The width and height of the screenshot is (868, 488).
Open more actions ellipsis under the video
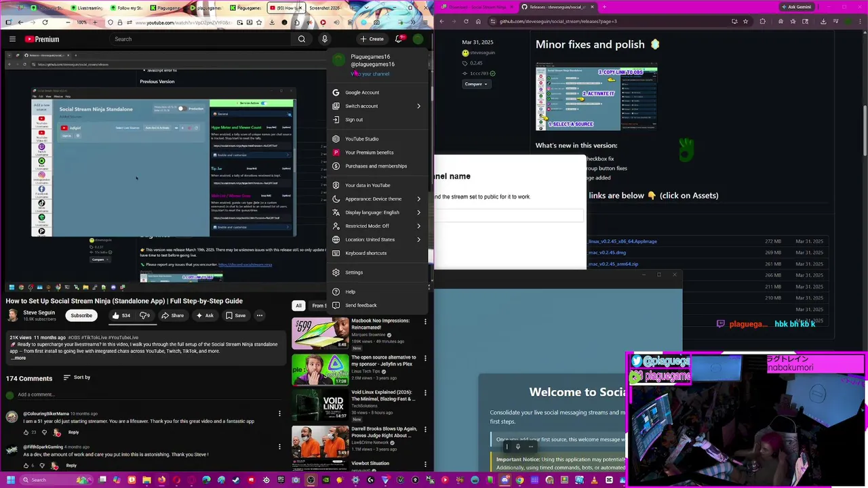pyautogui.click(x=259, y=315)
